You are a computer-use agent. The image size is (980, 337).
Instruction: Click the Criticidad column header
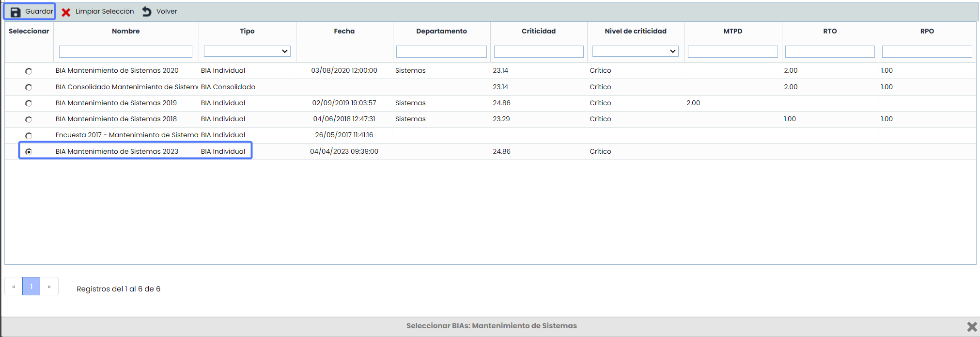click(x=538, y=31)
